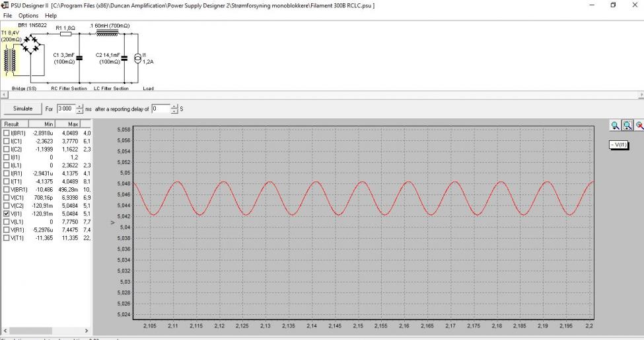Click the Max column header
644x340 pixels.
[68, 124]
